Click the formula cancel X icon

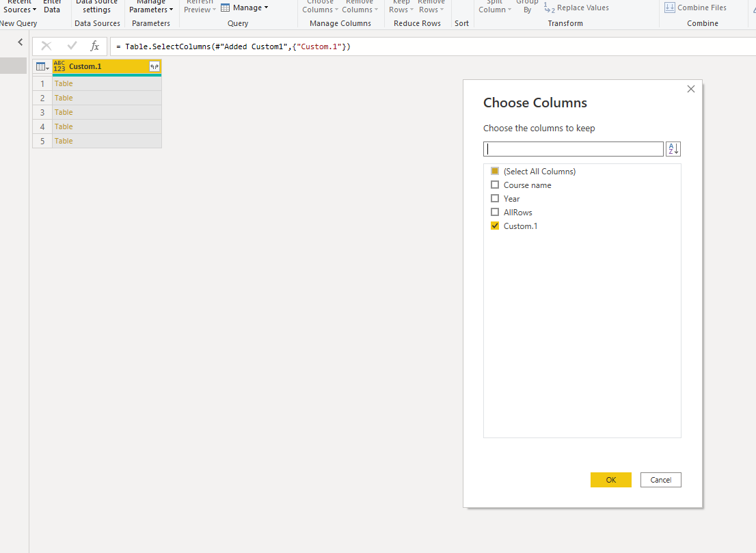[x=46, y=46]
